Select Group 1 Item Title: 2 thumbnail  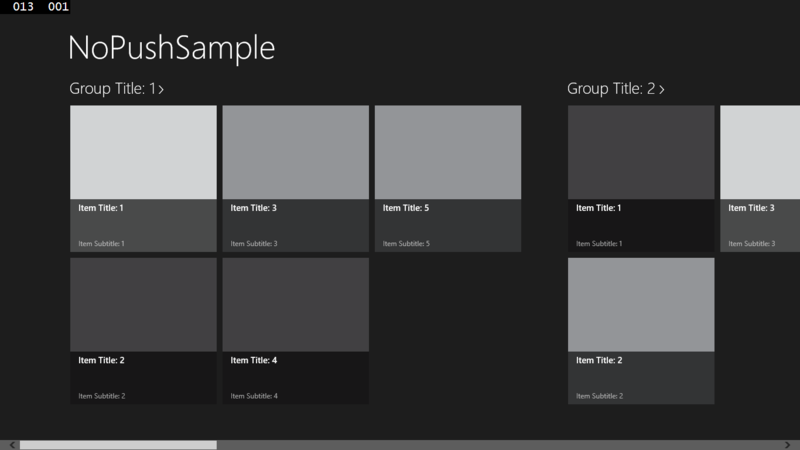143,304
